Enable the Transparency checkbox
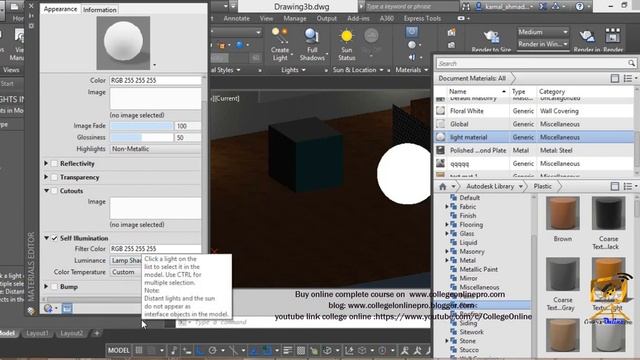 point(54,178)
